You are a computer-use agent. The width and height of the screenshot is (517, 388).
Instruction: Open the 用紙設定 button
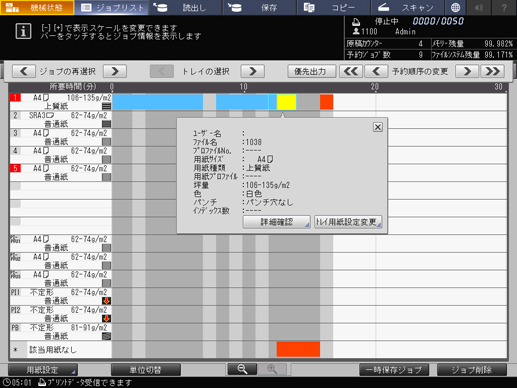(43, 370)
